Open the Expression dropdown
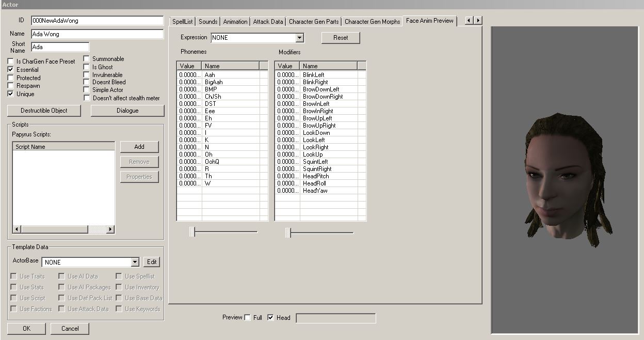The width and height of the screenshot is (644, 340). (299, 38)
